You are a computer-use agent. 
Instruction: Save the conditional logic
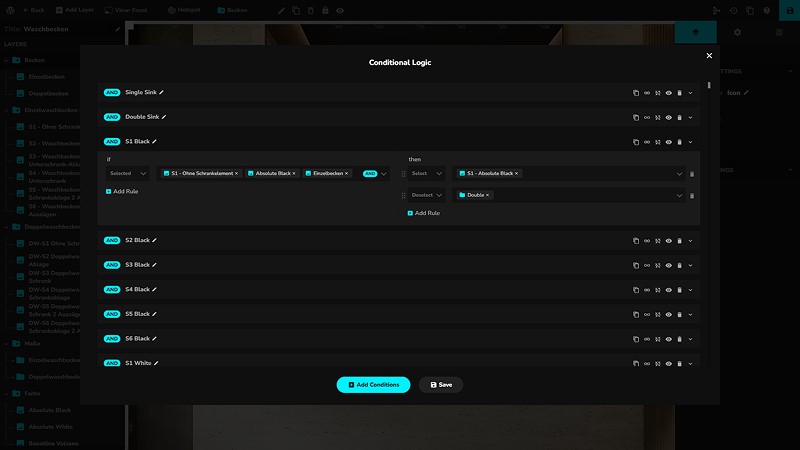coord(441,385)
